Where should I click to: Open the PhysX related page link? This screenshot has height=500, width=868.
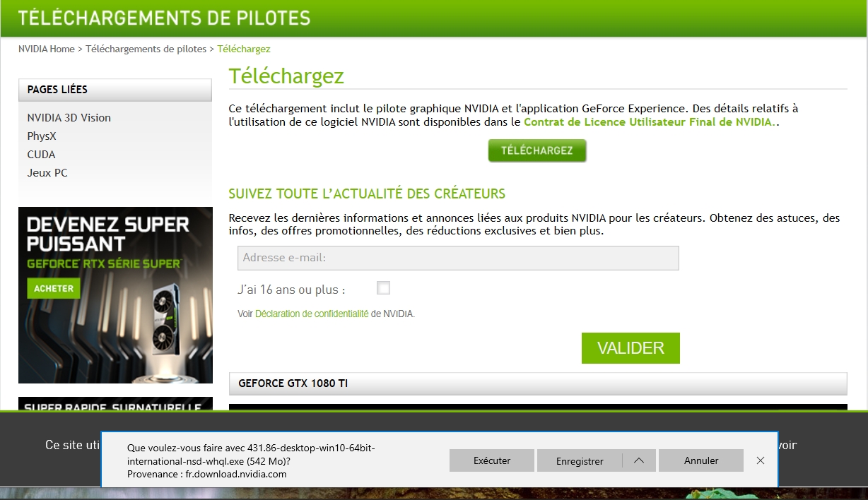[42, 136]
